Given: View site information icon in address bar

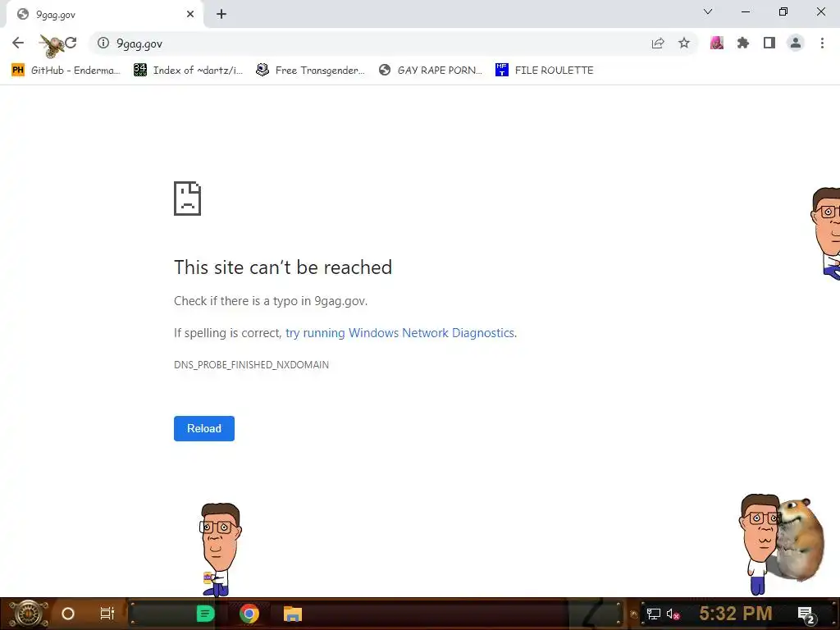Looking at the screenshot, I should tap(103, 43).
